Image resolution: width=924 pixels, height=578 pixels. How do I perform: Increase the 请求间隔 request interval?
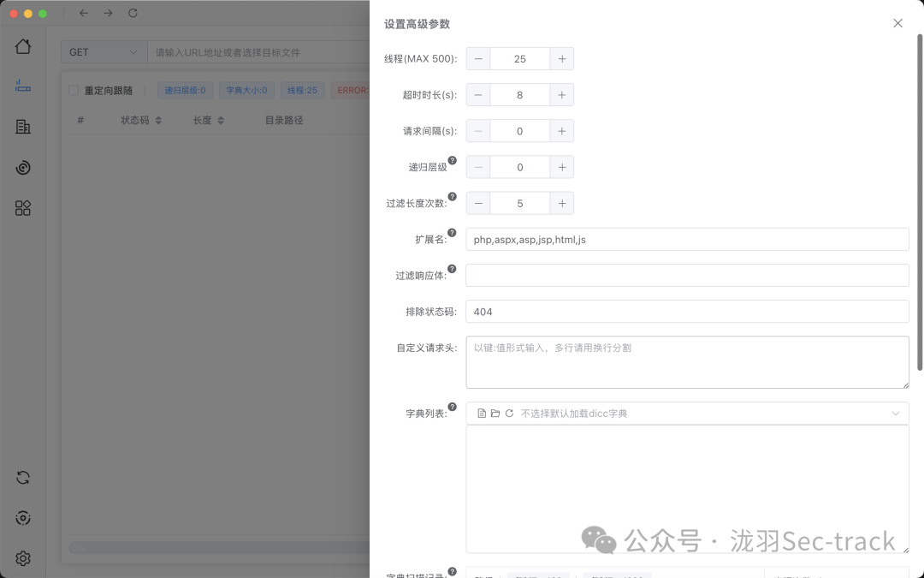[561, 131]
